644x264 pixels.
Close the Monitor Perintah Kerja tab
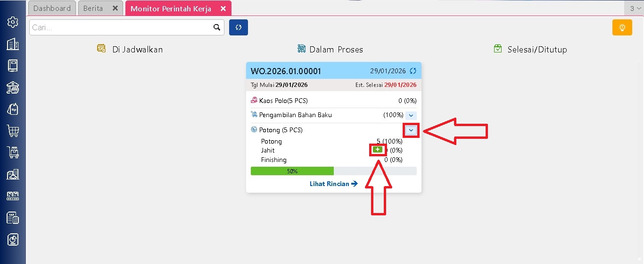(223, 9)
